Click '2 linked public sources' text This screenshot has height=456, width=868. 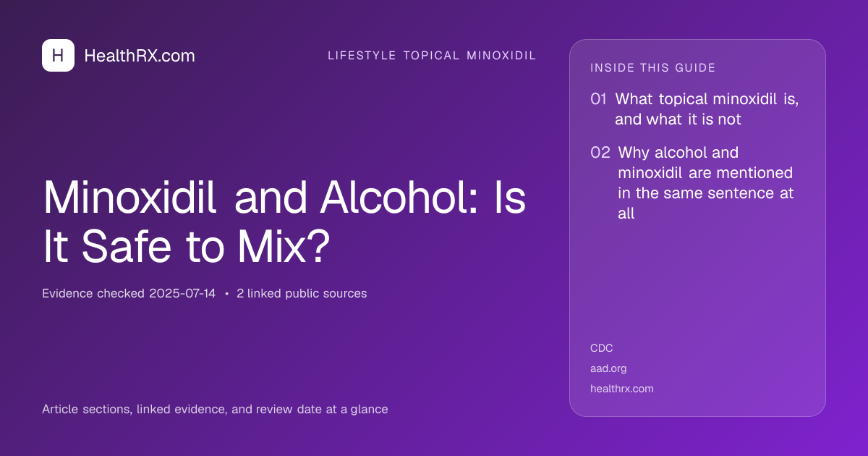click(302, 293)
